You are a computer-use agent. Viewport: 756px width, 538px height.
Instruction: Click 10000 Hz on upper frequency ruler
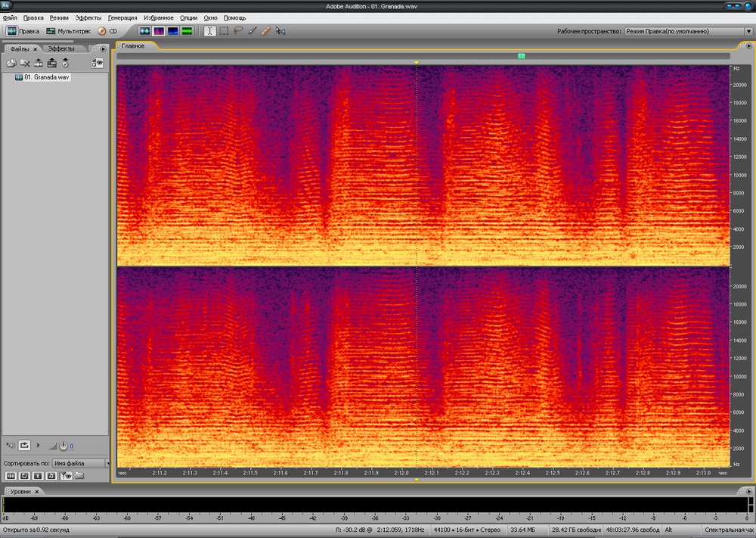(x=739, y=175)
